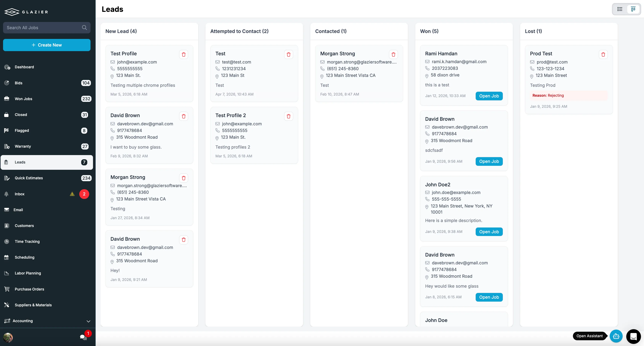The image size is (644, 346).
Task: Open the Assistant robot icon
Action: click(616, 336)
